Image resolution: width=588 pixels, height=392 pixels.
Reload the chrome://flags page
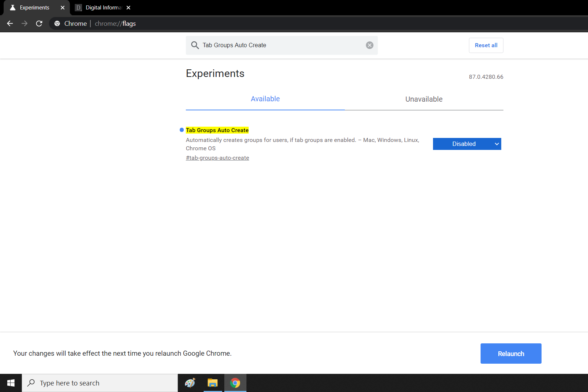(x=39, y=24)
